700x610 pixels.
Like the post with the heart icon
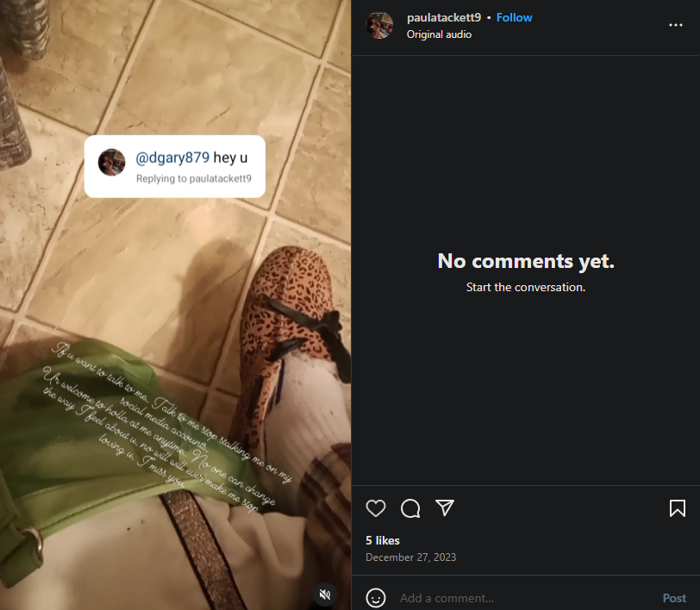click(376, 508)
